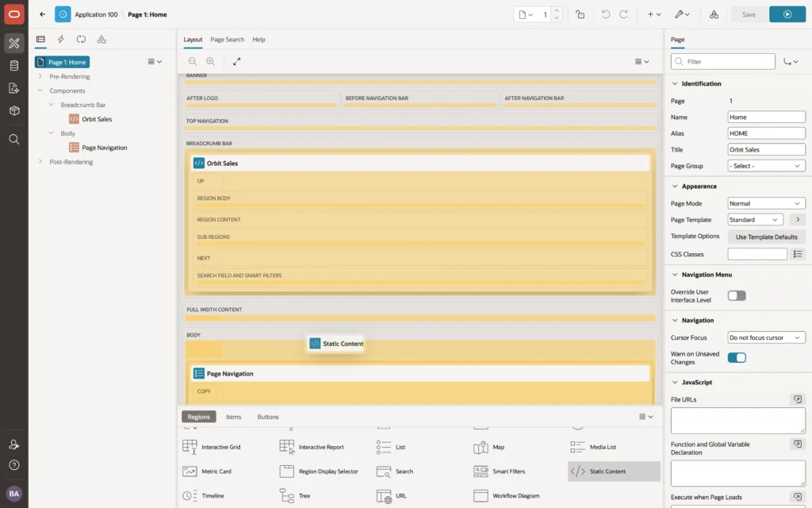Switch to Dynamic Actions lightning tab
The width and height of the screenshot is (812, 508).
60,40
